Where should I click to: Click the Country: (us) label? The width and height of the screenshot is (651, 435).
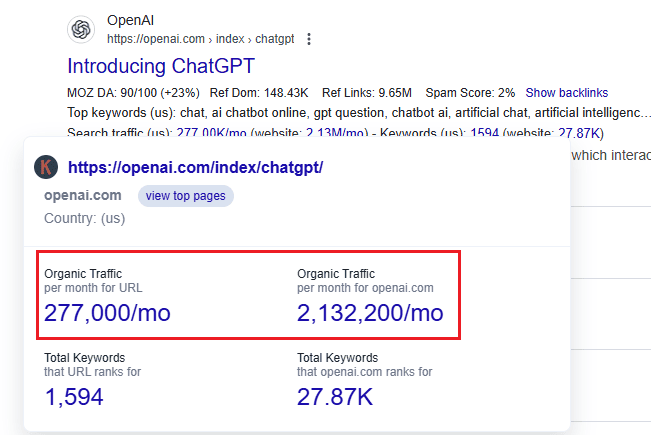pyautogui.click(x=85, y=218)
